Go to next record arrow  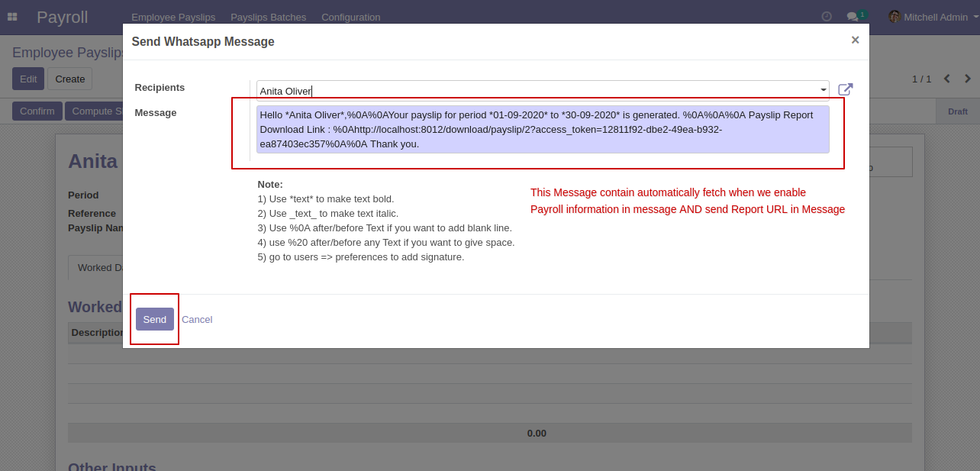point(968,79)
